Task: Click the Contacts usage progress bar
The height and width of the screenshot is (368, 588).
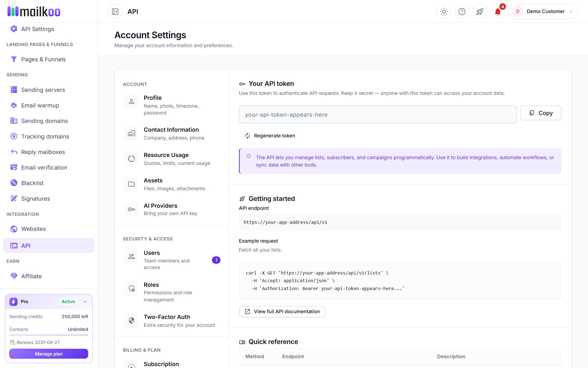Action: [49, 335]
